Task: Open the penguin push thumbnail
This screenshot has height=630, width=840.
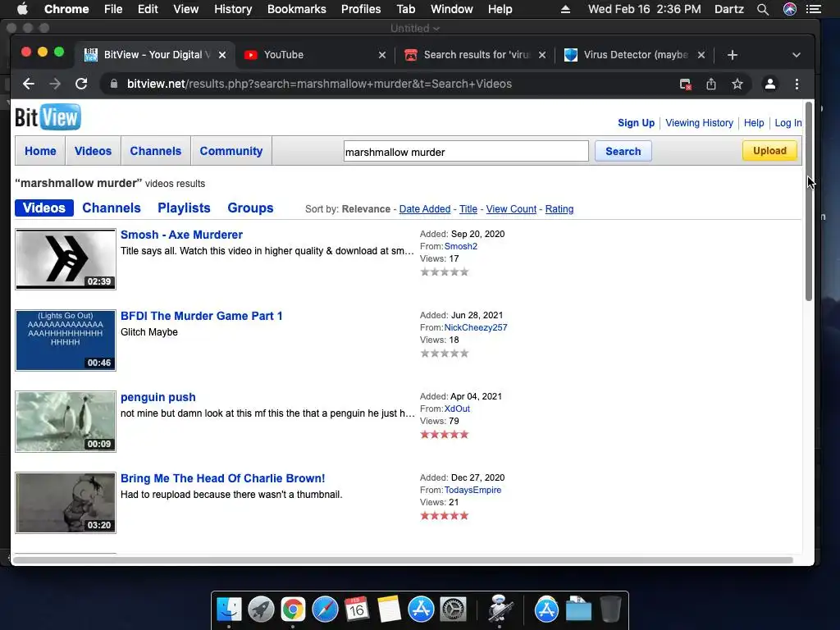Action: coord(66,422)
